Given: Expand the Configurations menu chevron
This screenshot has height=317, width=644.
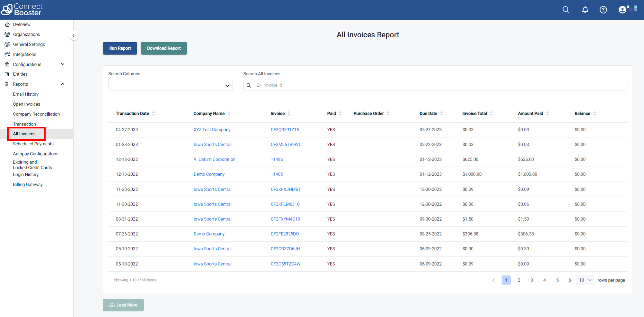Looking at the screenshot, I should (x=63, y=64).
